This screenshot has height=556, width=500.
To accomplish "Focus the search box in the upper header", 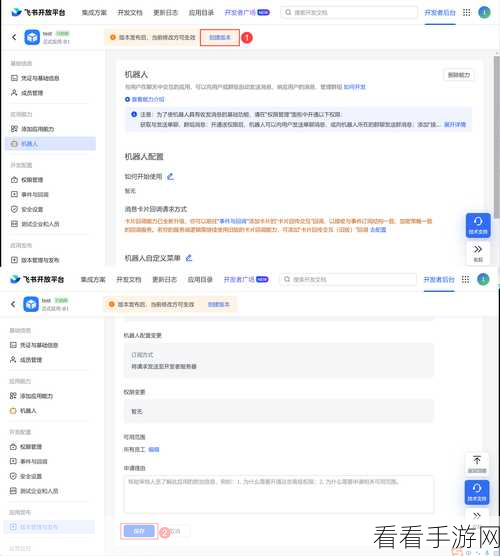I will tap(349, 12).
